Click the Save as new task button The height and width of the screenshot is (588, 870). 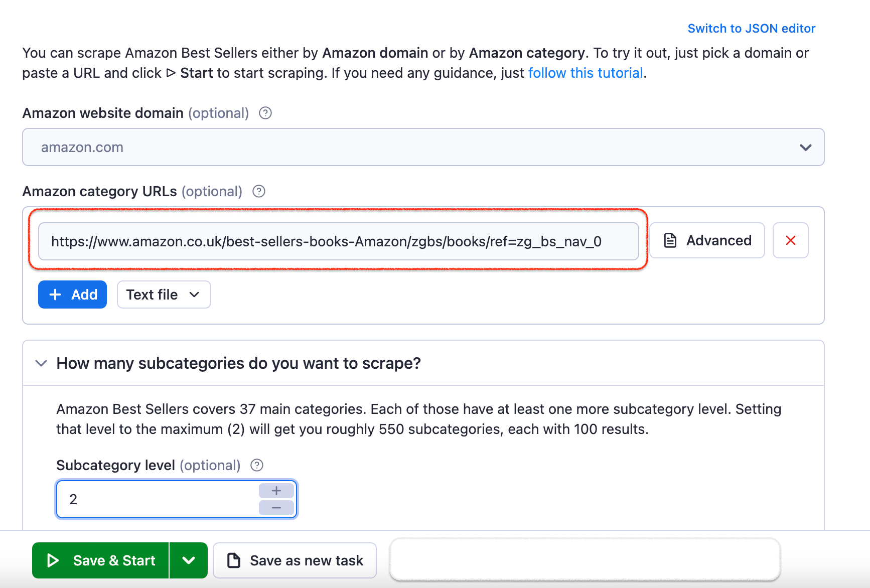295,560
